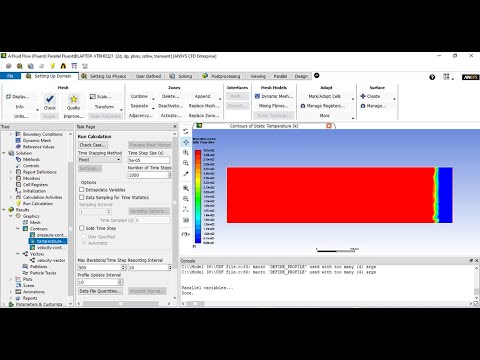Select the User Specified radio button
Screen dimensions: 480x360
pos(84,237)
